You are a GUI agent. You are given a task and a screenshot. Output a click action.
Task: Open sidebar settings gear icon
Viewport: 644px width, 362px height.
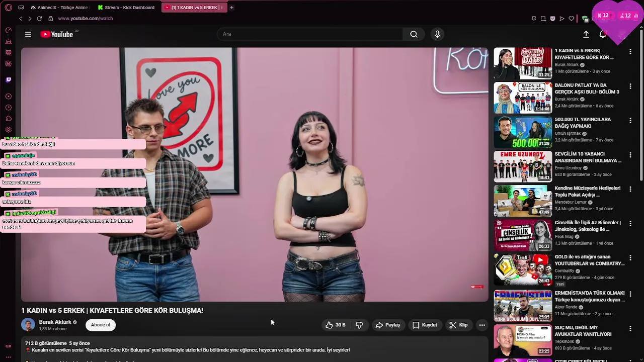[x=8, y=130]
